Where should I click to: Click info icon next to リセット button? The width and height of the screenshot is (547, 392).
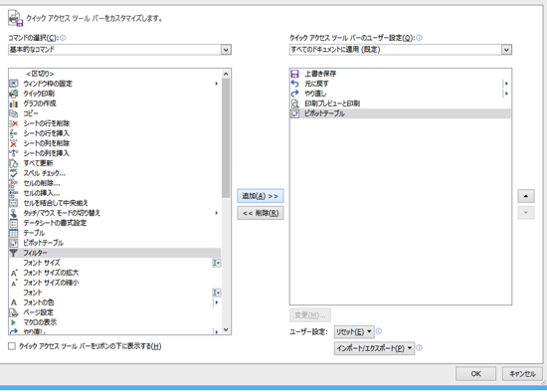[x=379, y=331]
